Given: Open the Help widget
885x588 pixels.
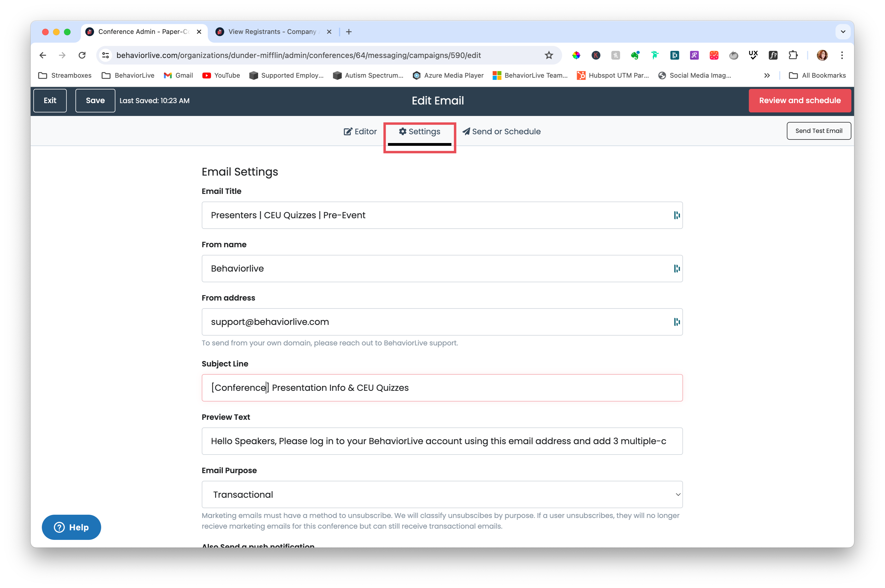Looking at the screenshot, I should coord(71,527).
